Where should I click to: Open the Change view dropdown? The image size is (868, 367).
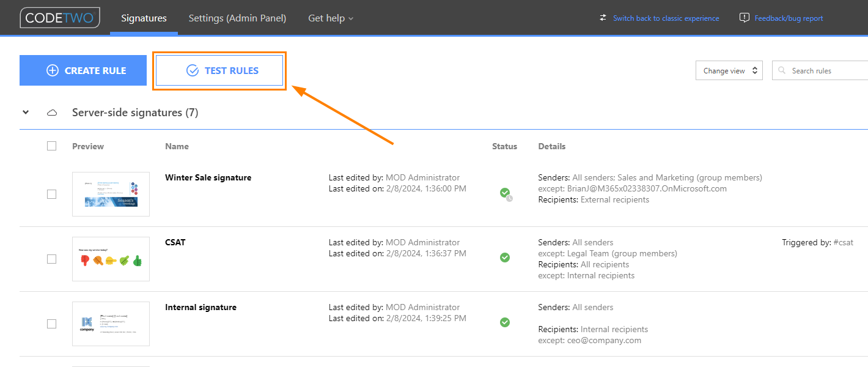pyautogui.click(x=729, y=71)
